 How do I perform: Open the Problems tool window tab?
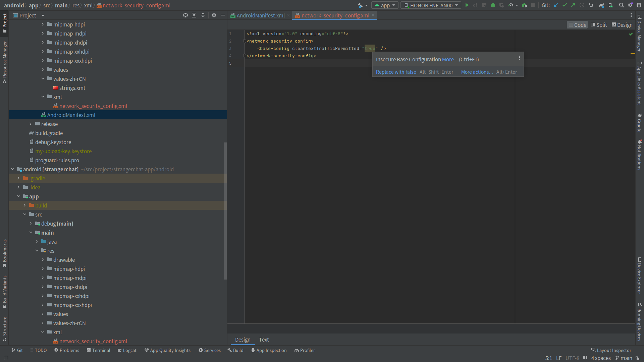pos(67,350)
